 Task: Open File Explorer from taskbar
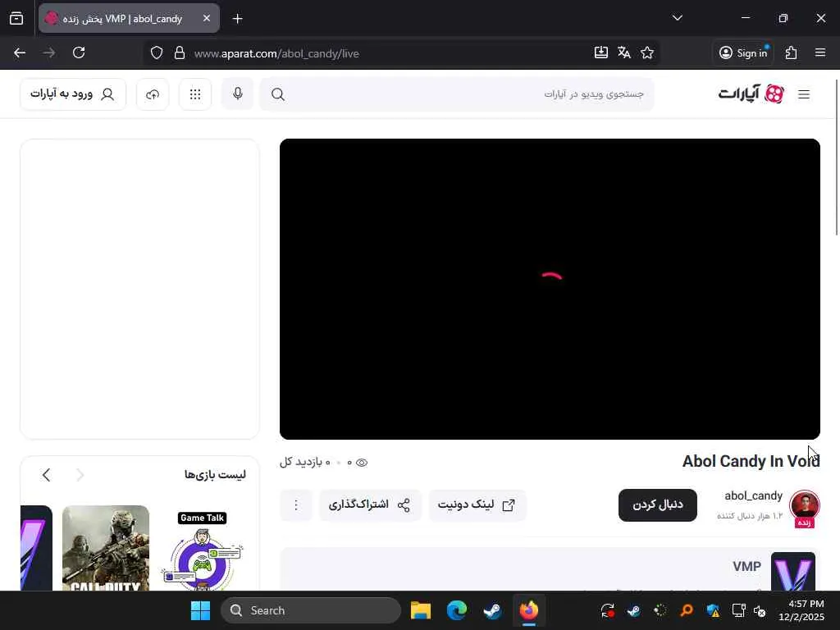421,610
